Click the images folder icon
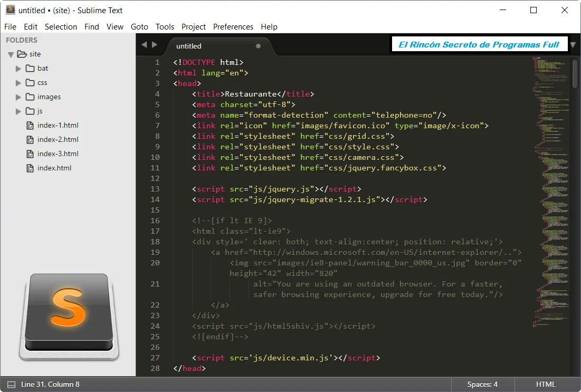Viewport: 581px width, 392px height. [x=30, y=97]
